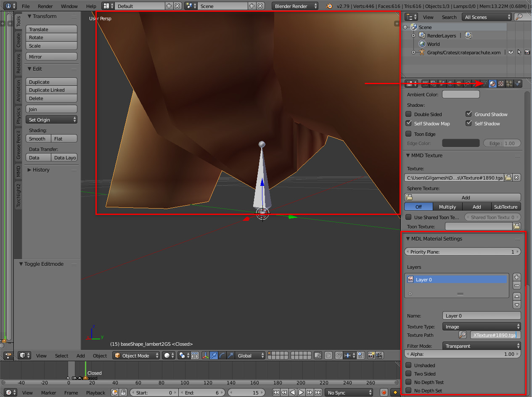Uncheck Self Shadow Map

[408, 123]
